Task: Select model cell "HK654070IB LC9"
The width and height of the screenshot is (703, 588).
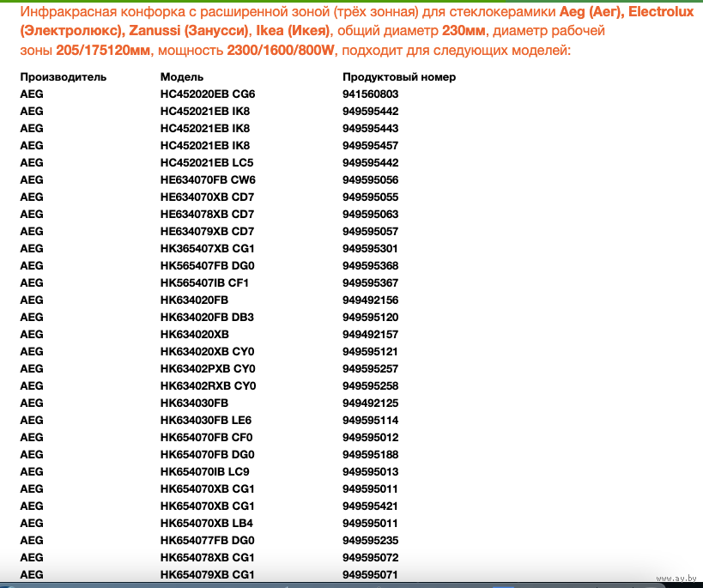Action: click(204, 472)
